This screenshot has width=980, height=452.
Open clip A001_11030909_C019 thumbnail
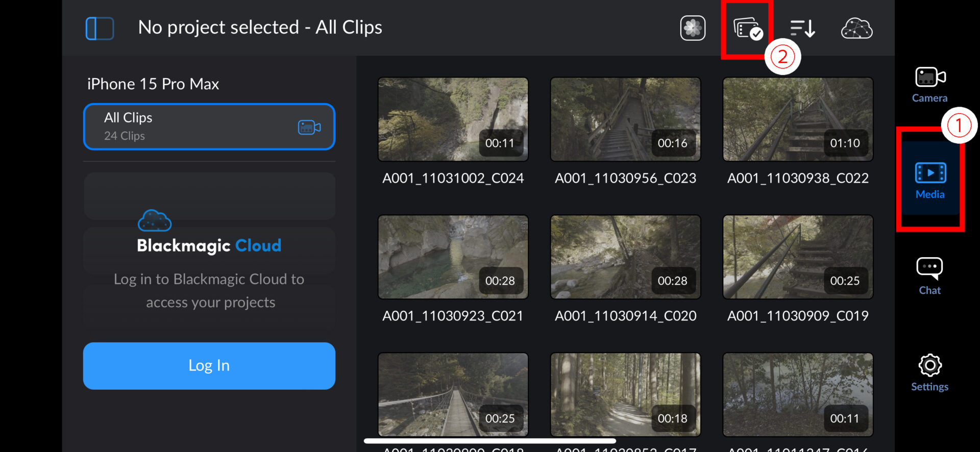(798, 257)
